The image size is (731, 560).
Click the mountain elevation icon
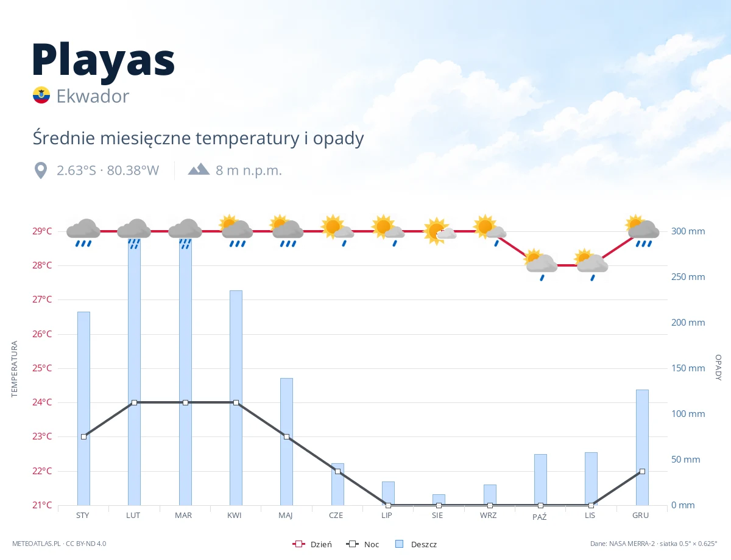click(x=199, y=169)
